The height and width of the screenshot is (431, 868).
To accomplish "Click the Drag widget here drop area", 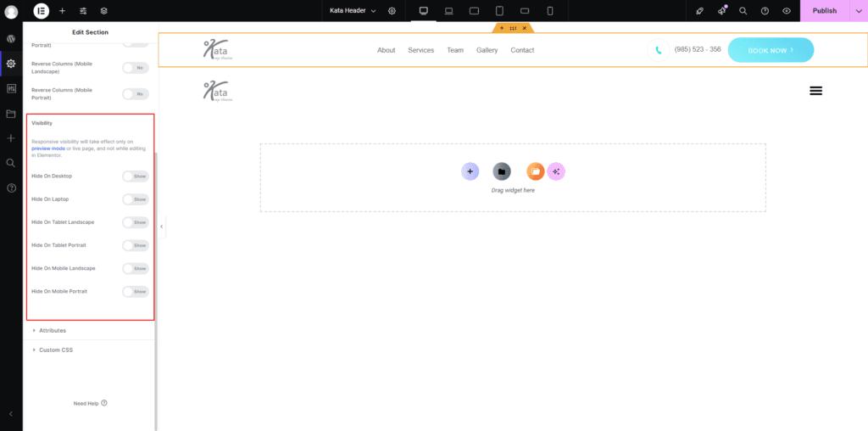I will pos(513,178).
